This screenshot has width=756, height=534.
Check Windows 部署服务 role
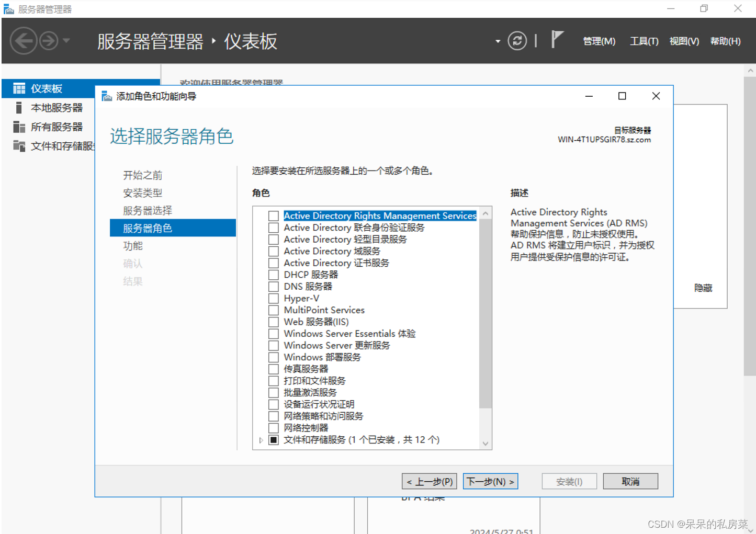point(274,357)
